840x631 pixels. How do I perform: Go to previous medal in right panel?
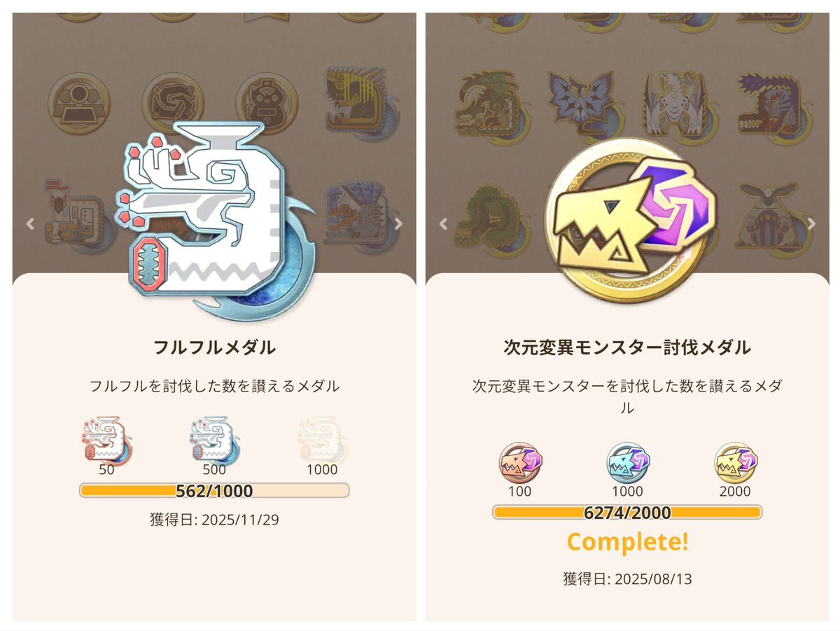(x=442, y=224)
